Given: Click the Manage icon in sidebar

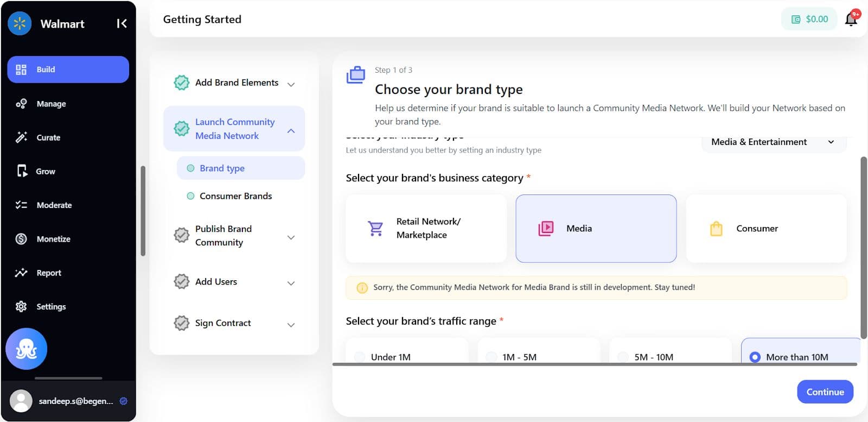Looking at the screenshot, I should coord(21,104).
